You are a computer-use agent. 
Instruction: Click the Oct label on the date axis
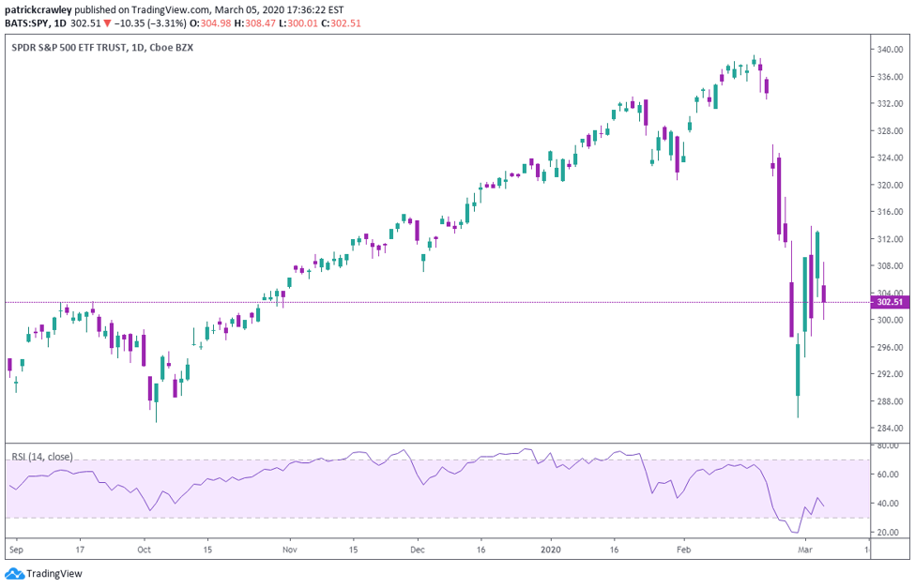click(x=145, y=550)
